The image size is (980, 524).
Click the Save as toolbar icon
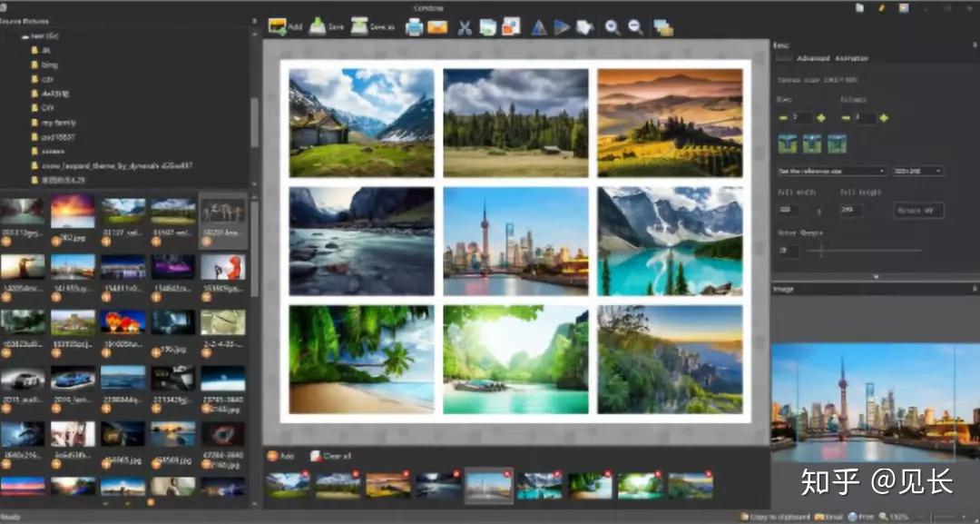point(359,26)
